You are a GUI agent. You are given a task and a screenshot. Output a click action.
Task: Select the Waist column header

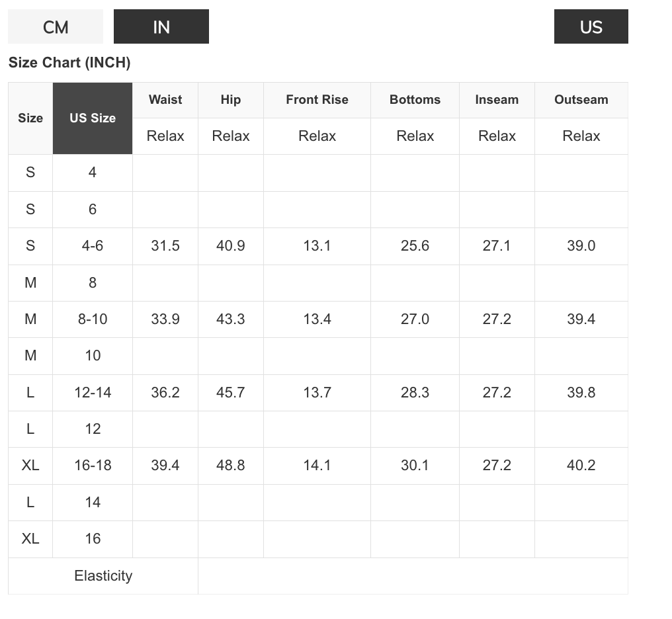(x=165, y=100)
